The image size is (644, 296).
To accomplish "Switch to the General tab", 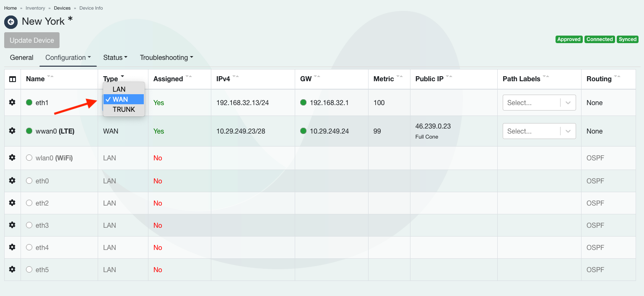I will [x=21, y=58].
